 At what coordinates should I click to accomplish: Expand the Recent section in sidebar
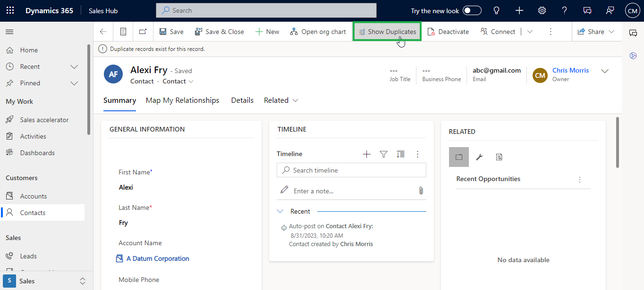click(x=74, y=66)
